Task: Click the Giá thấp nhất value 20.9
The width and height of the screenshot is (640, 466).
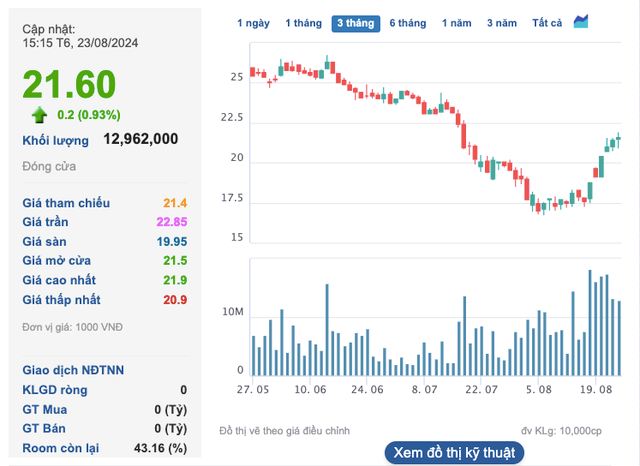Action: click(x=175, y=300)
